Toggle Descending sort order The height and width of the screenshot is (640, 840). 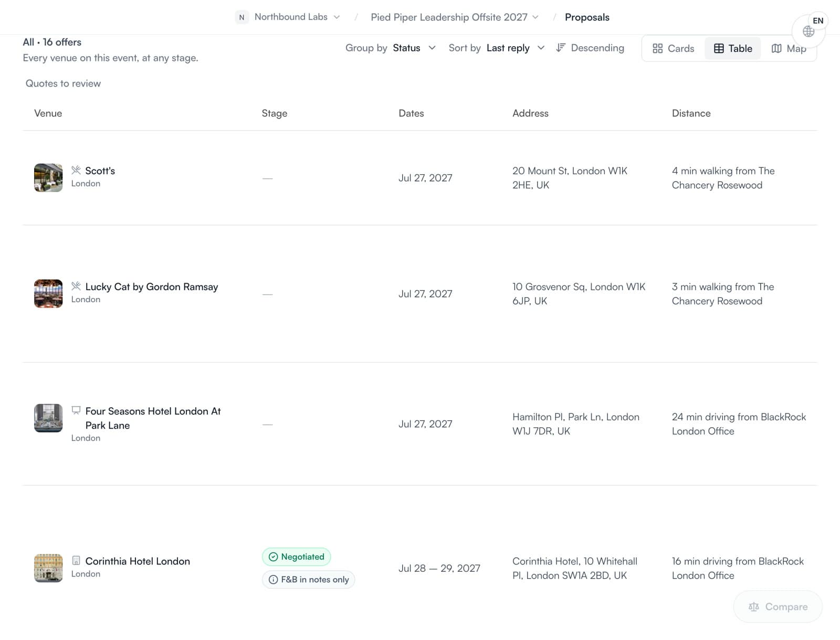(x=590, y=48)
